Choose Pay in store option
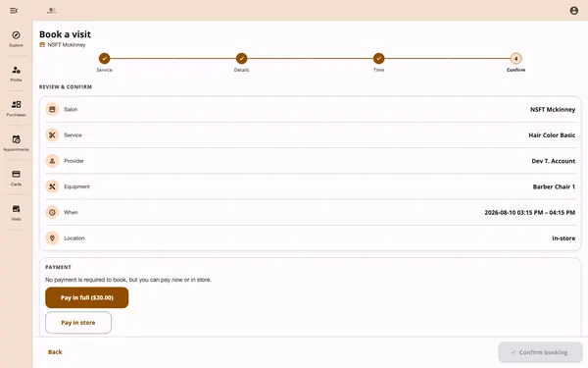Image resolution: width=588 pixels, height=368 pixels. (x=78, y=323)
